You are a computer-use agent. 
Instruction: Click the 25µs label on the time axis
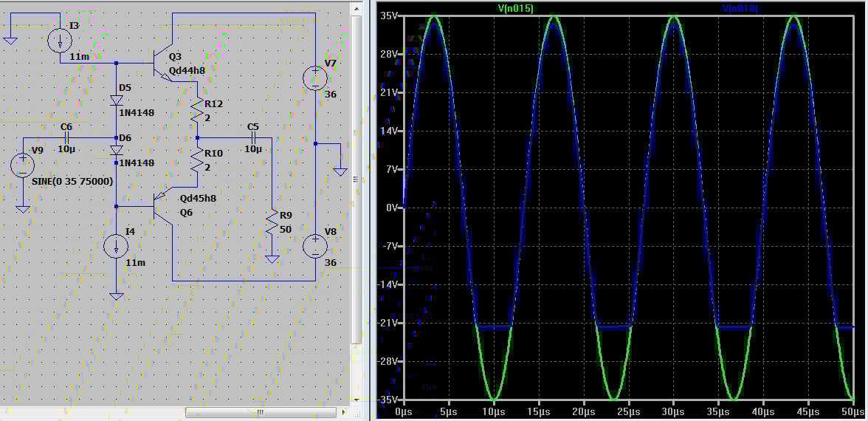click(628, 411)
